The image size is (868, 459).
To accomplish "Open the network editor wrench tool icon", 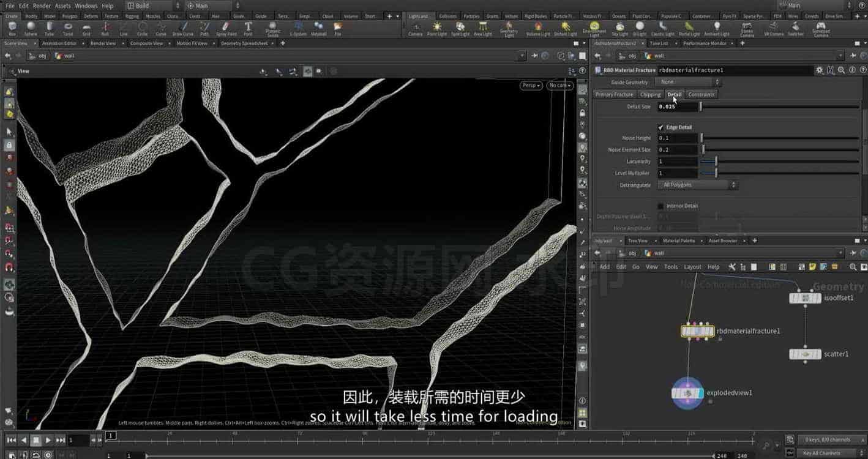I will click(731, 267).
